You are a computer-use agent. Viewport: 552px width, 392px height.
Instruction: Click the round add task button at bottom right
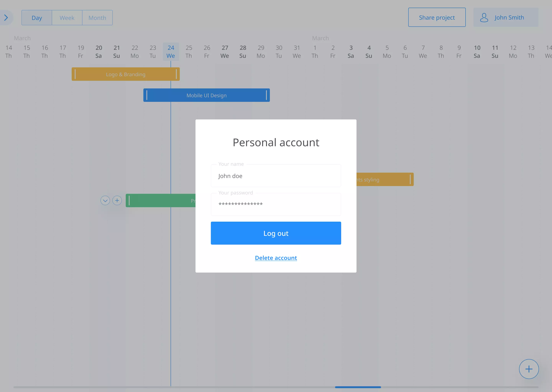point(529,369)
